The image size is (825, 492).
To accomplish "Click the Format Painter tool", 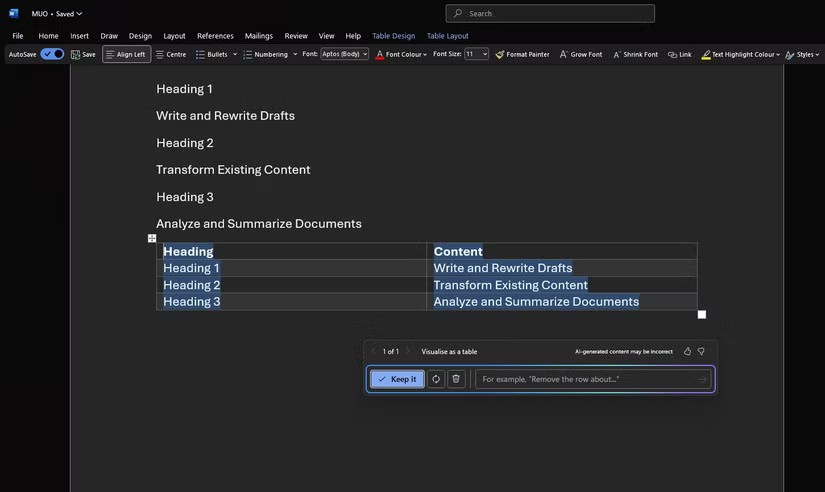I will click(521, 54).
